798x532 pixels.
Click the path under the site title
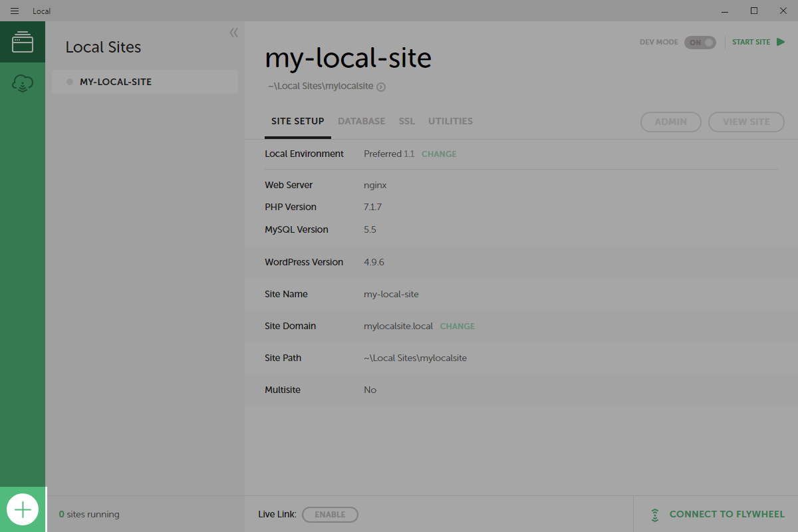click(x=321, y=86)
